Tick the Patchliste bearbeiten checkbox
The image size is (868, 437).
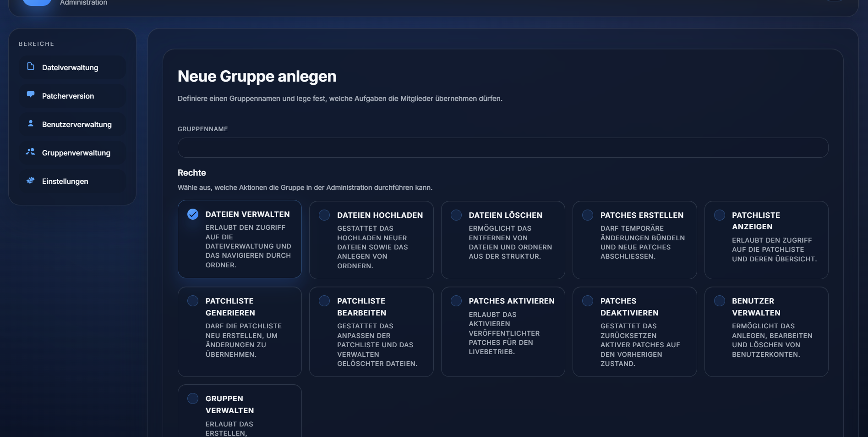click(324, 301)
